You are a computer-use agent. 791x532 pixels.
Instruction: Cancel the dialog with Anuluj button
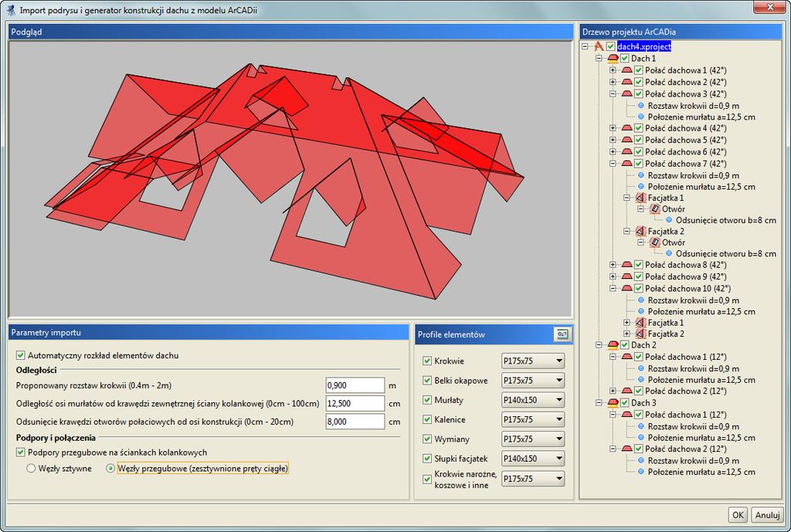(x=767, y=515)
